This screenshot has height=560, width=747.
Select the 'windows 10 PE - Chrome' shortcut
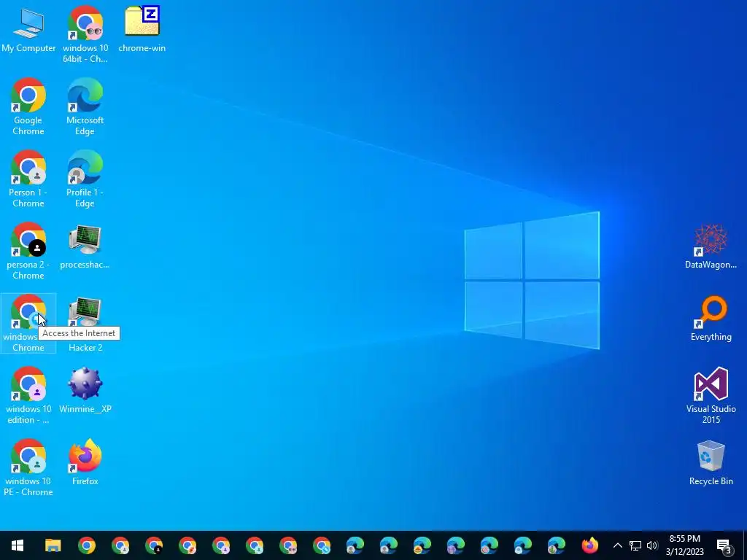coord(28,467)
